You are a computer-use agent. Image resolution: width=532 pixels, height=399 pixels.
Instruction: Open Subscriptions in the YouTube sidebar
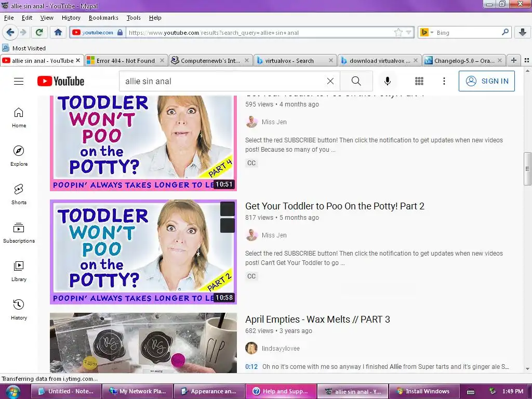point(19,233)
